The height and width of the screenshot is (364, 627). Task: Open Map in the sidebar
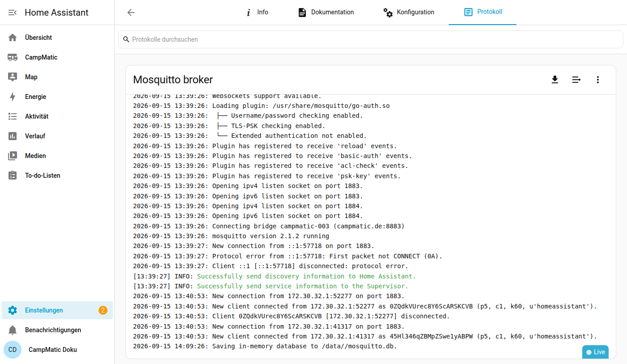pyautogui.click(x=57, y=77)
